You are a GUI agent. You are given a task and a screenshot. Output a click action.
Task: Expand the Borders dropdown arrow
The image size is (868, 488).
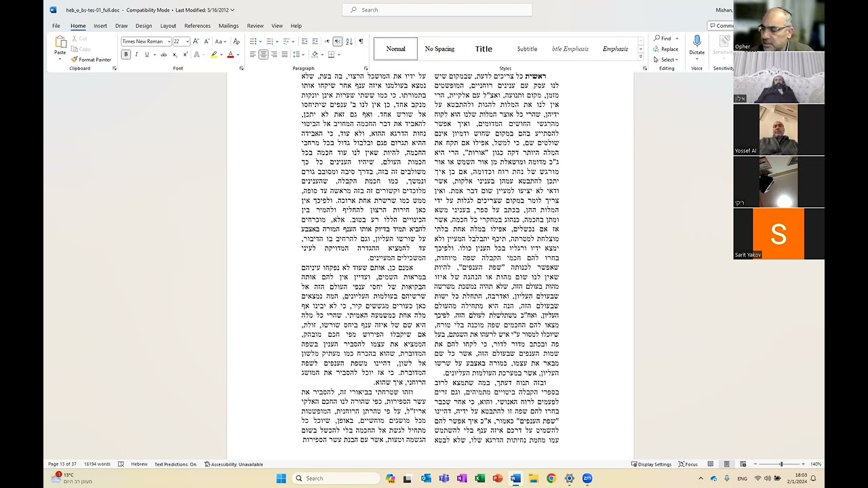pyautogui.click(x=338, y=54)
